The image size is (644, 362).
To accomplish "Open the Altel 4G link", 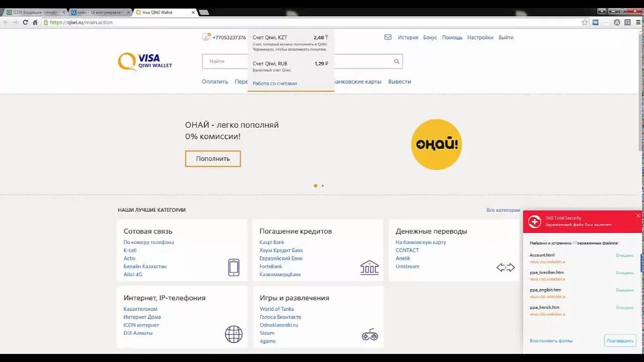I will [x=133, y=275].
